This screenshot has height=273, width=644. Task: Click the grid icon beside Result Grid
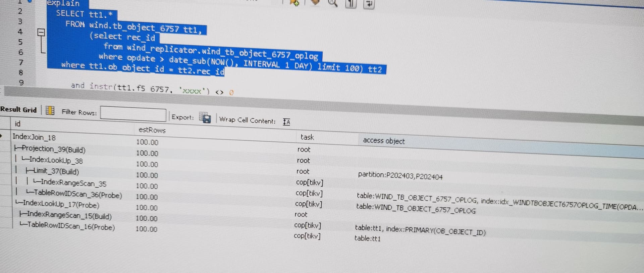click(50, 110)
